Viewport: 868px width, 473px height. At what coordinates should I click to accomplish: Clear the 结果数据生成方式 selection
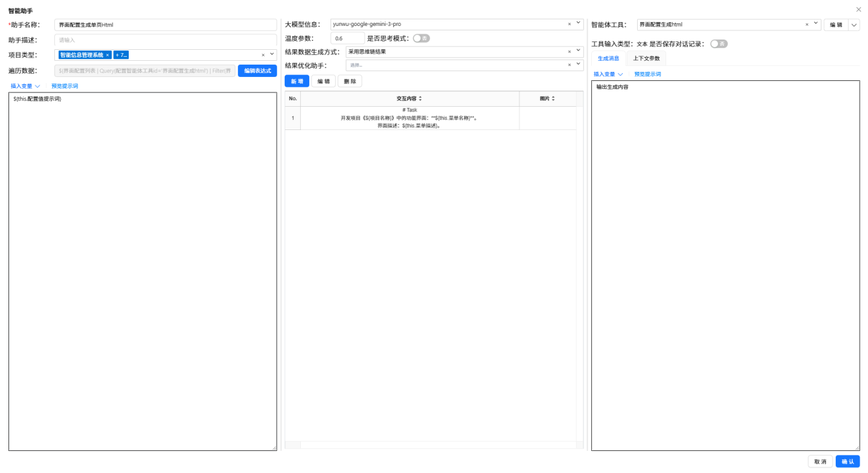point(570,51)
